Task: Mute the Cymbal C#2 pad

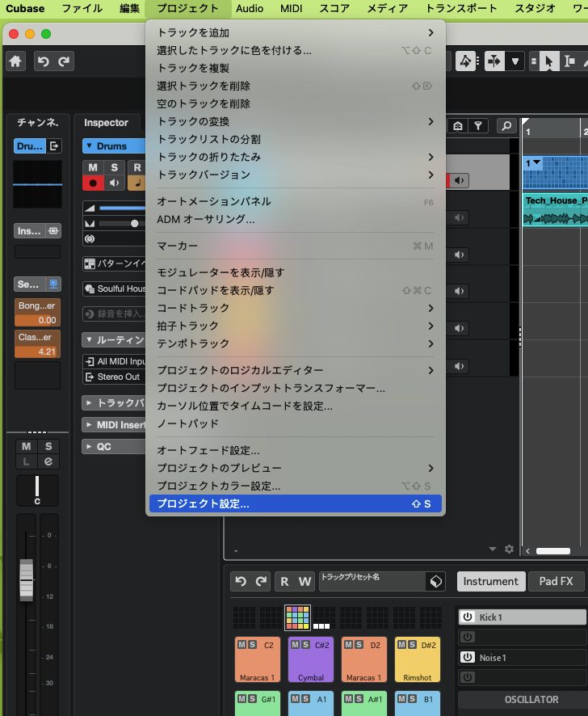Action: [296, 644]
